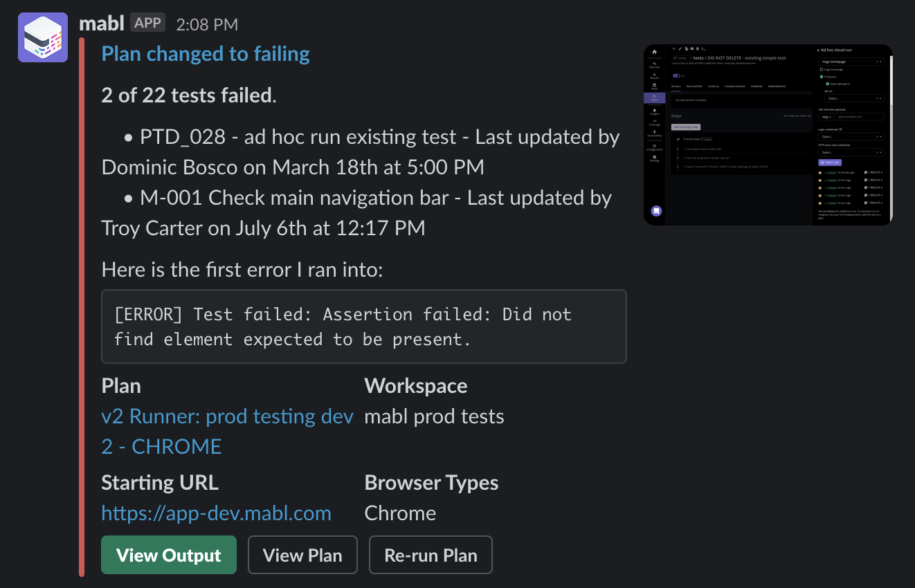The width and height of the screenshot is (915, 588).
Task: Click the Starting URL field heading
Action: pos(160,483)
